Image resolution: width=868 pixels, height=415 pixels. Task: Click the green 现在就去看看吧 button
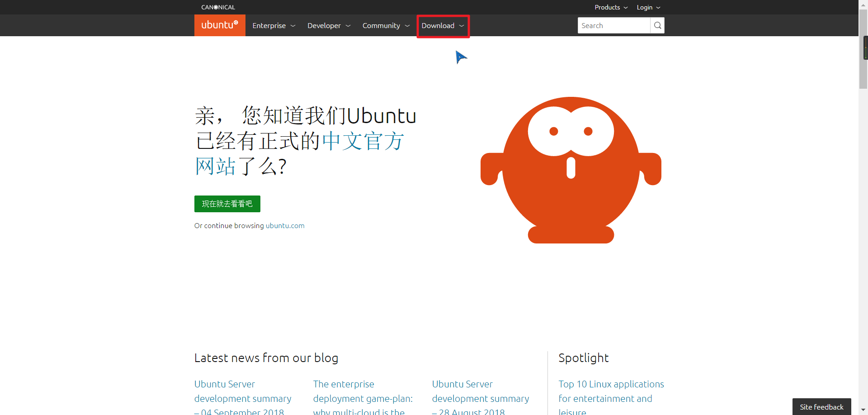click(227, 204)
